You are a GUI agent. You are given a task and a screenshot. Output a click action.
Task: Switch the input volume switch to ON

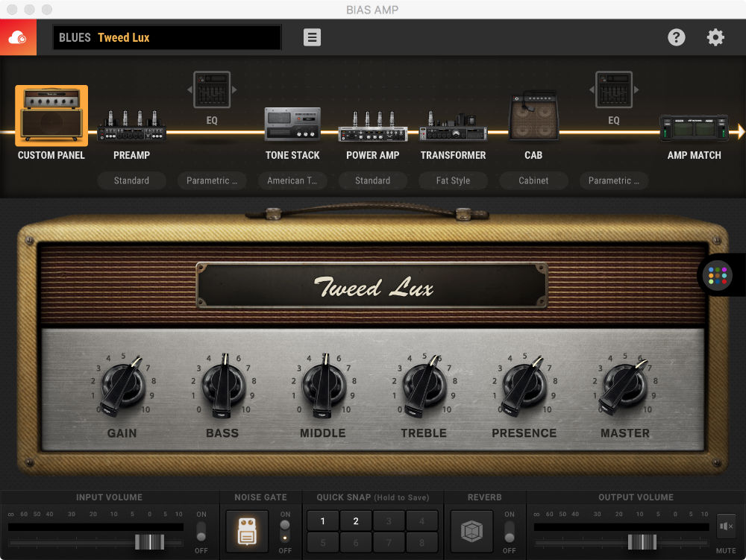(201, 526)
